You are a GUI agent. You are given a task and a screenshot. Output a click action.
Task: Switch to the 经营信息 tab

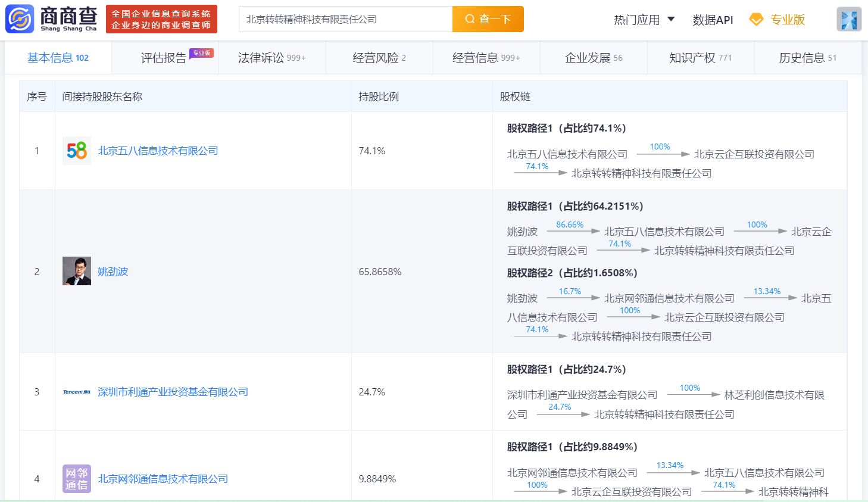point(486,58)
